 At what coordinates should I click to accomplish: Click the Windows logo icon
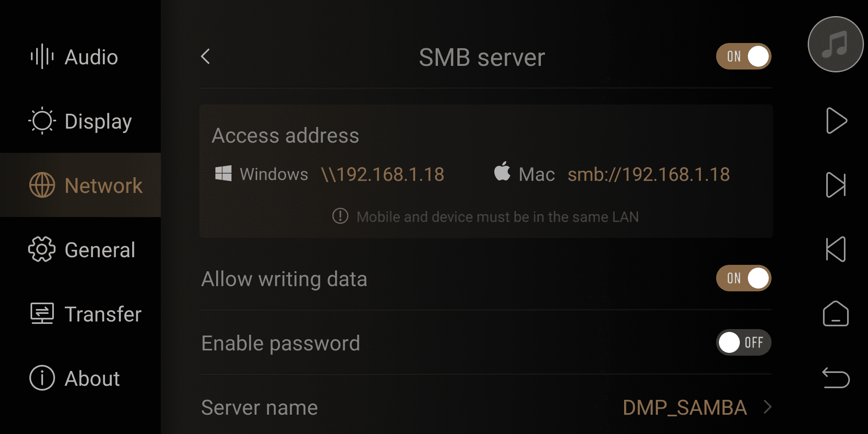point(223,174)
